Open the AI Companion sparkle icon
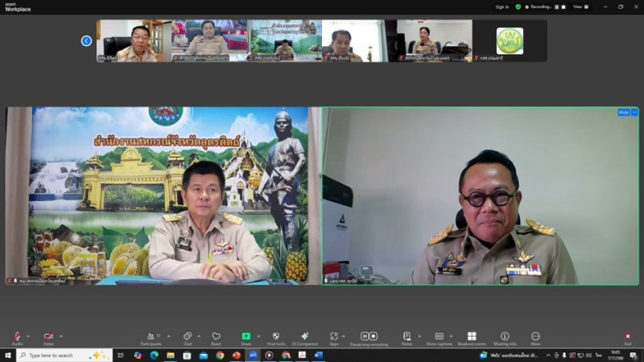The width and height of the screenshot is (644, 362). point(305,338)
